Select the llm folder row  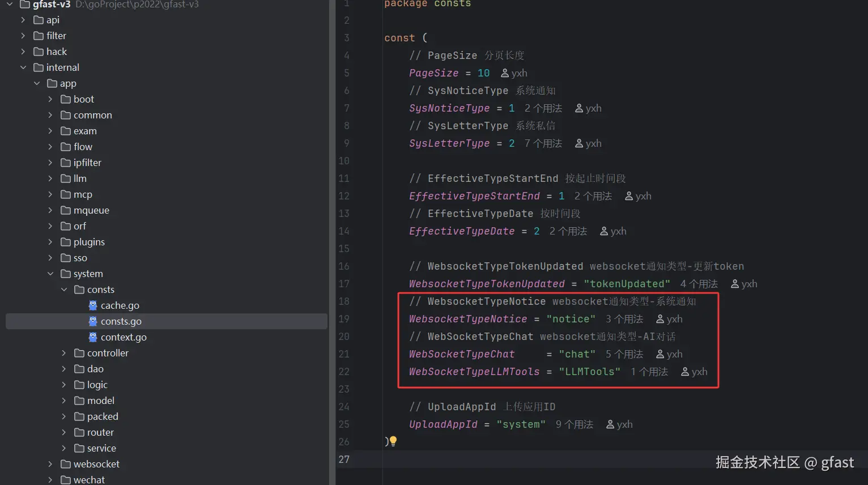[x=167, y=178]
